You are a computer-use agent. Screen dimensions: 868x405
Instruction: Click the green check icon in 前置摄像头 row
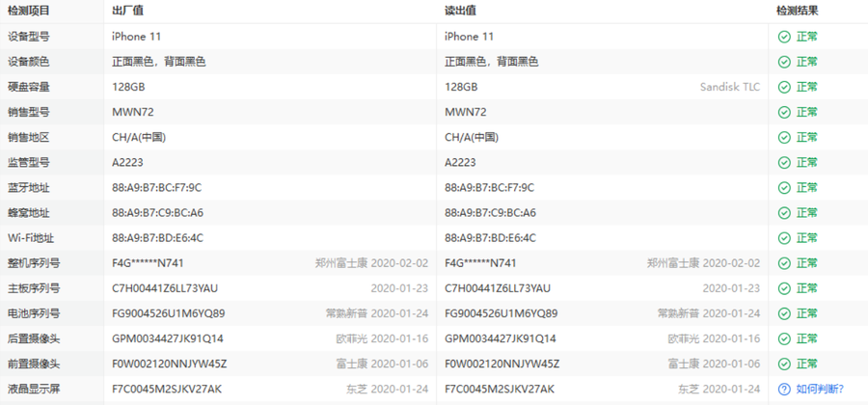click(784, 364)
